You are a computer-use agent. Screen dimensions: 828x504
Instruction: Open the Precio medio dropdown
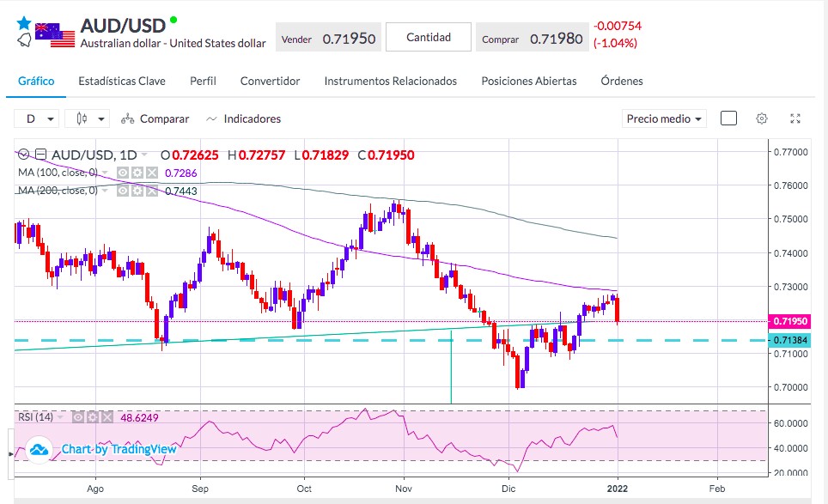coord(664,118)
